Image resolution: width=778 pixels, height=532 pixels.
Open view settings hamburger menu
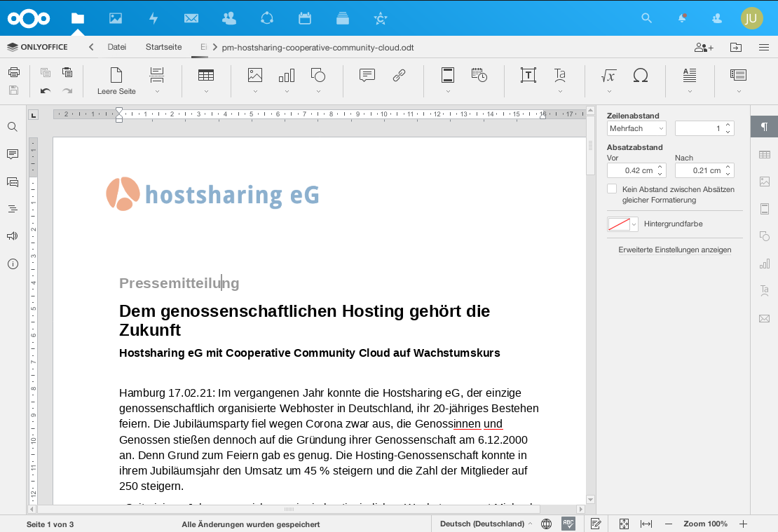763,48
